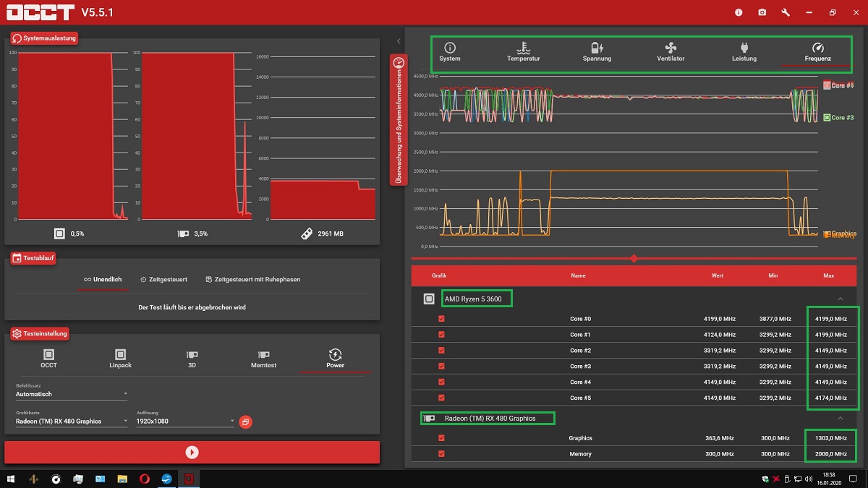The height and width of the screenshot is (488, 868).
Task: Choose the Zeitgesteuert test schedule
Action: coord(163,279)
